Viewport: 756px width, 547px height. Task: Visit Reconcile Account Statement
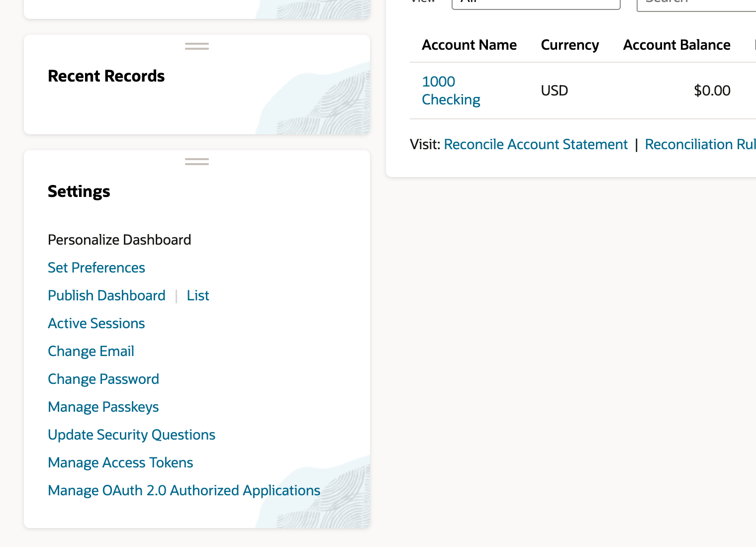(x=536, y=144)
